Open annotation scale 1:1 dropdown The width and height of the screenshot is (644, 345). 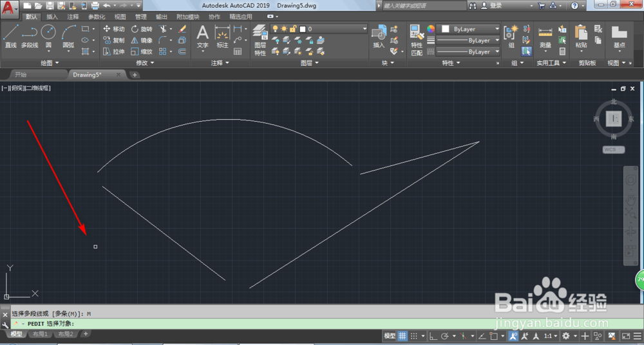click(550, 335)
